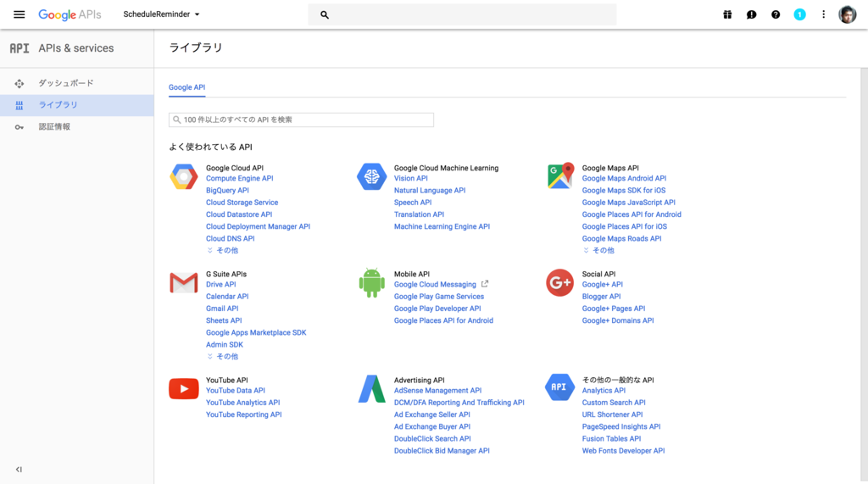Open Google Cloud Messaging external link
The image size is (868, 484).
[441, 285]
